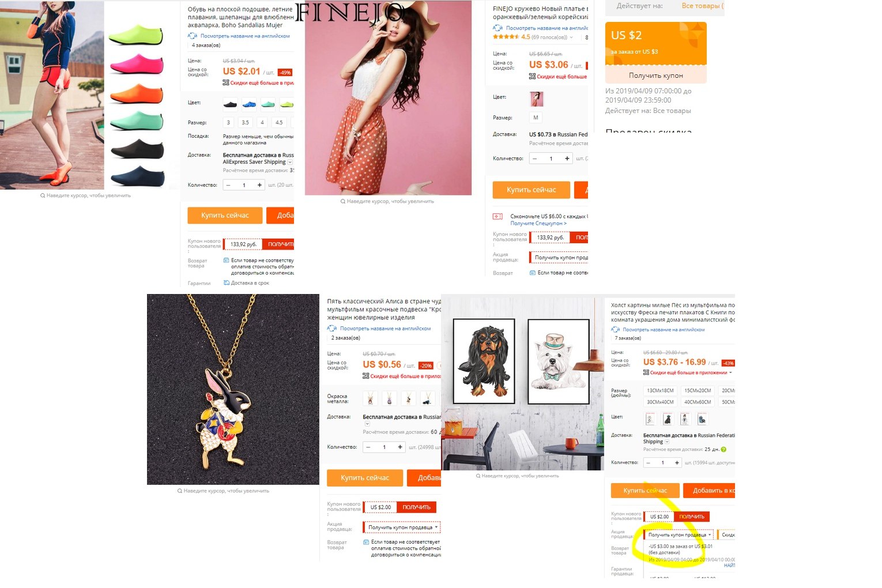
Task: Click the QR code icon under US $3.06
Action: pyautogui.click(x=532, y=76)
